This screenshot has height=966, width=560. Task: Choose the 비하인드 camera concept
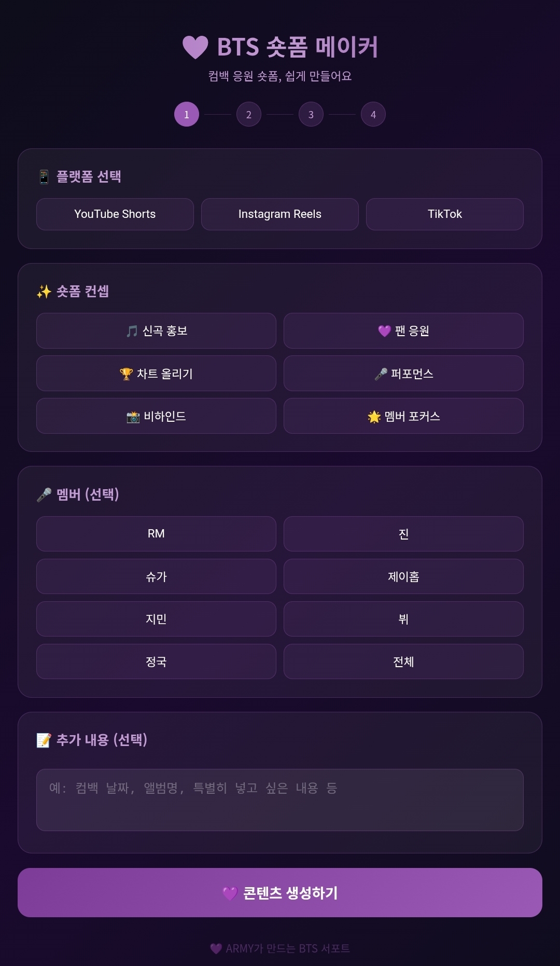(x=156, y=416)
